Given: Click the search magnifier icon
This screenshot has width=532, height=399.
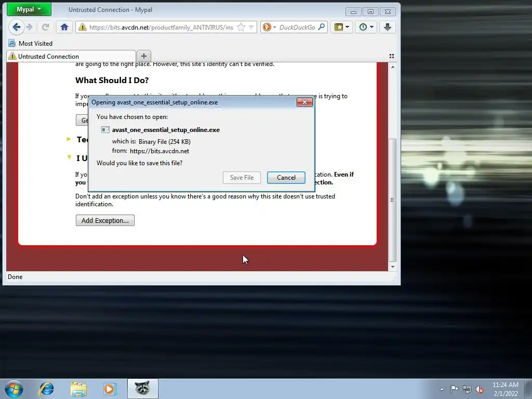Looking at the screenshot, I should pos(321,27).
